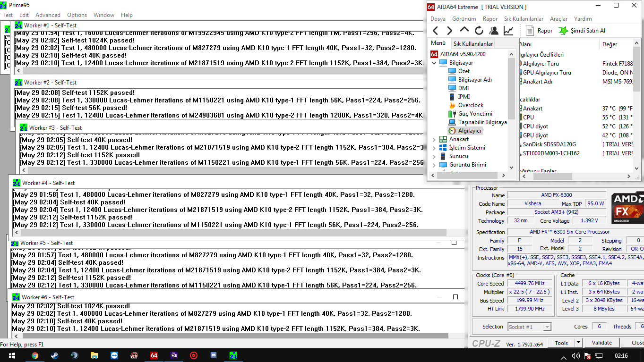Switch to the Menü tab in sidebar

438,43
